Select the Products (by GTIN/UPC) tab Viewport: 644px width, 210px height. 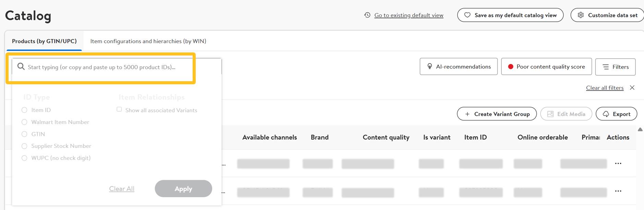point(44,41)
